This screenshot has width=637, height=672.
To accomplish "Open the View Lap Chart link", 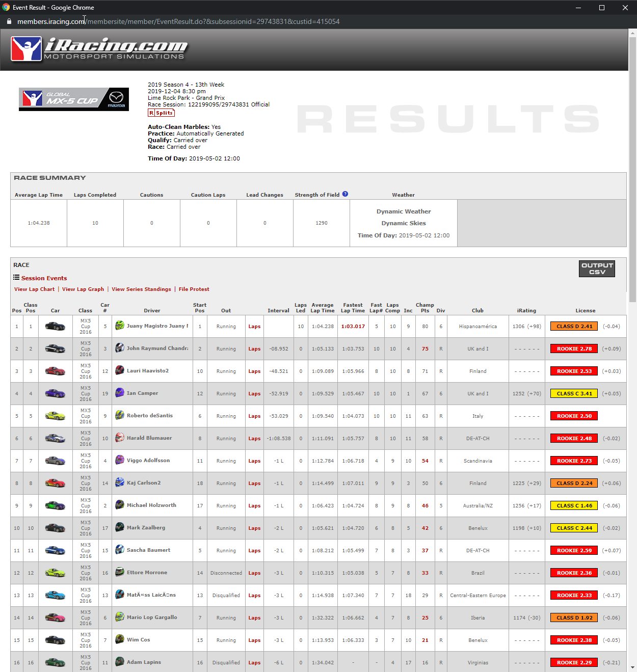I will click(34, 289).
